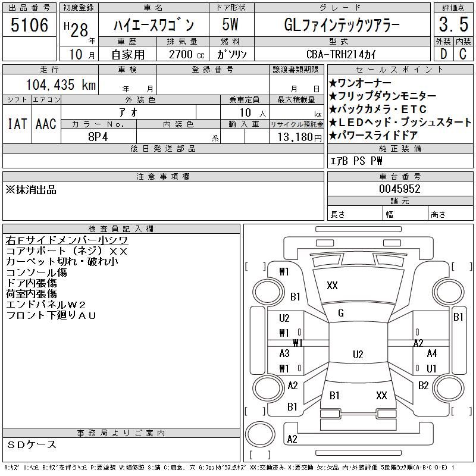Viewport: 476px width, 476px height.
Task: Click the color number 8P4 field
Action: point(98,137)
